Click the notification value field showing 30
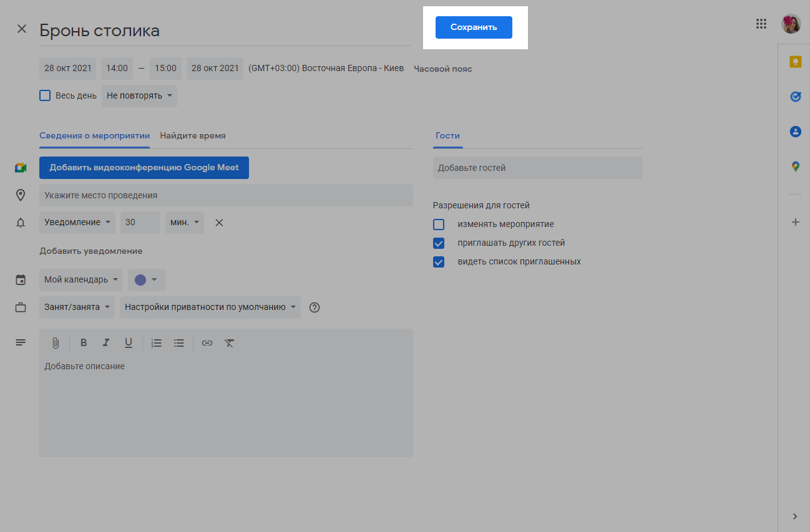This screenshot has width=810, height=532. point(140,223)
